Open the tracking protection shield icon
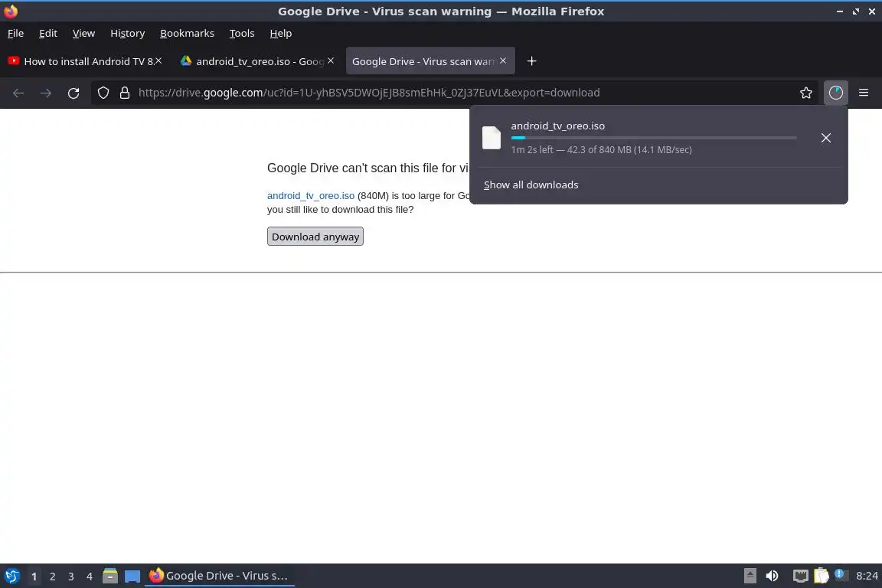Image resolution: width=882 pixels, height=588 pixels. pos(103,93)
